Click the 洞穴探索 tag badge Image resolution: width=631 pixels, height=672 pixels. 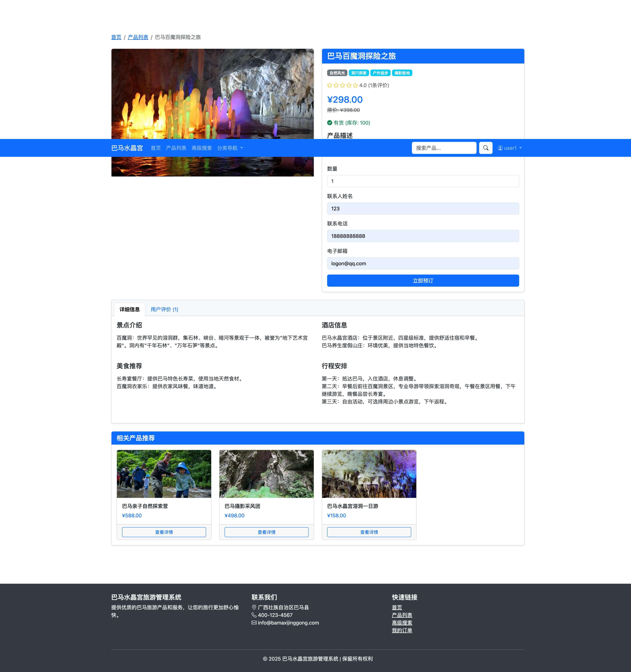[359, 73]
